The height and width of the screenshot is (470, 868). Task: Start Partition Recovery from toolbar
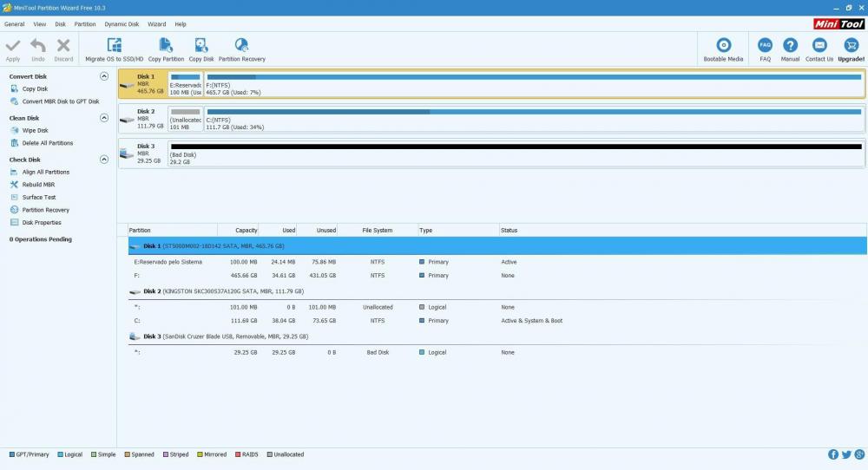[241, 45]
